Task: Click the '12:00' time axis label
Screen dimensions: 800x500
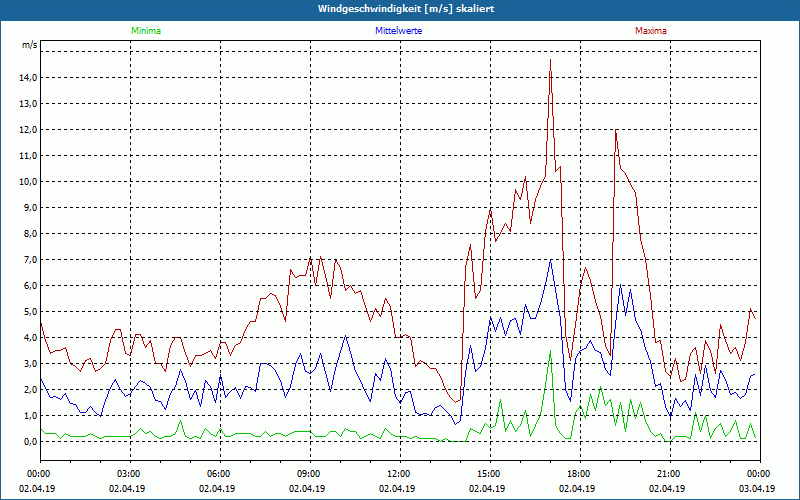Action: point(397,474)
